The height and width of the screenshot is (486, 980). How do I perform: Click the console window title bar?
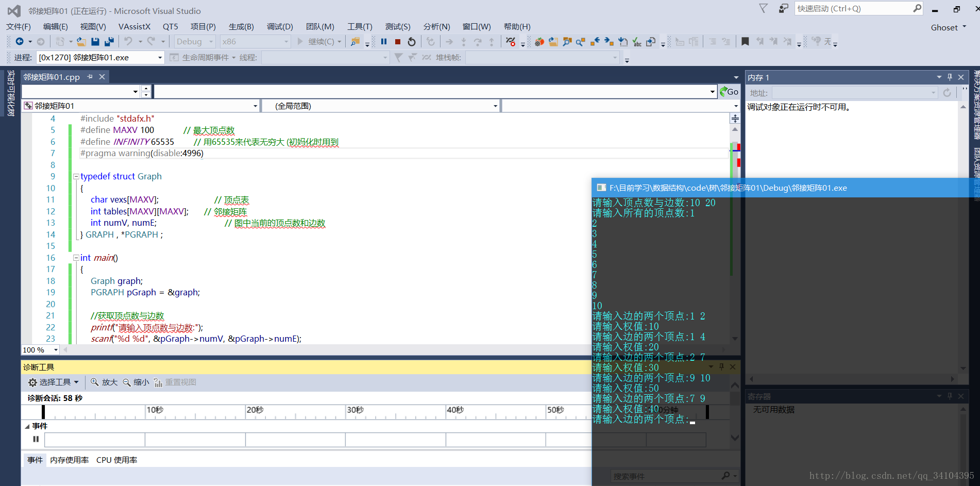click(786, 188)
